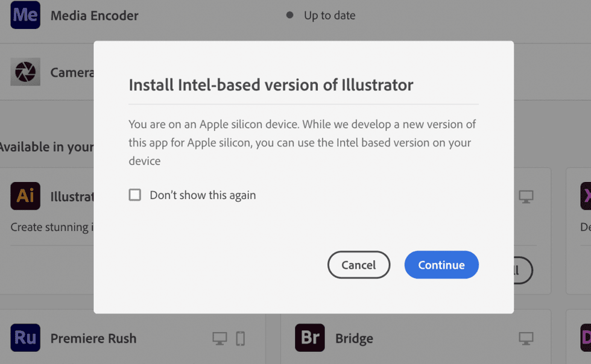Image resolution: width=591 pixels, height=364 pixels.
Task: Click the Up to date status text
Action: coord(330,16)
